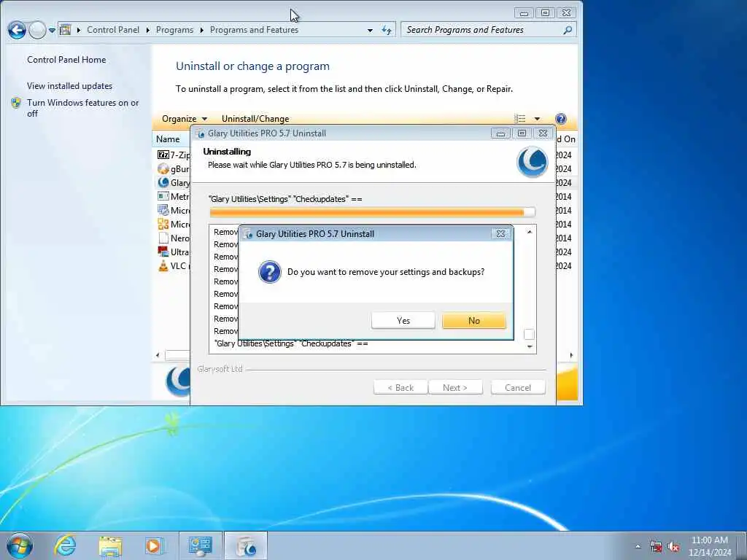Viewport: 747px width, 560px height.
Task: Switch to Glary uninstaller taskbar button
Action: (x=246, y=545)
